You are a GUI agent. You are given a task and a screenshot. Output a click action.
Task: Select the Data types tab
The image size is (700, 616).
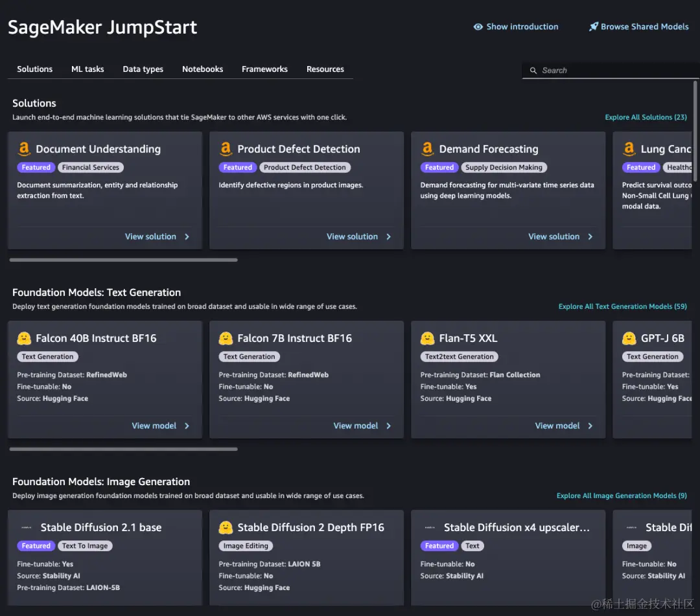[x=143, y=69]
